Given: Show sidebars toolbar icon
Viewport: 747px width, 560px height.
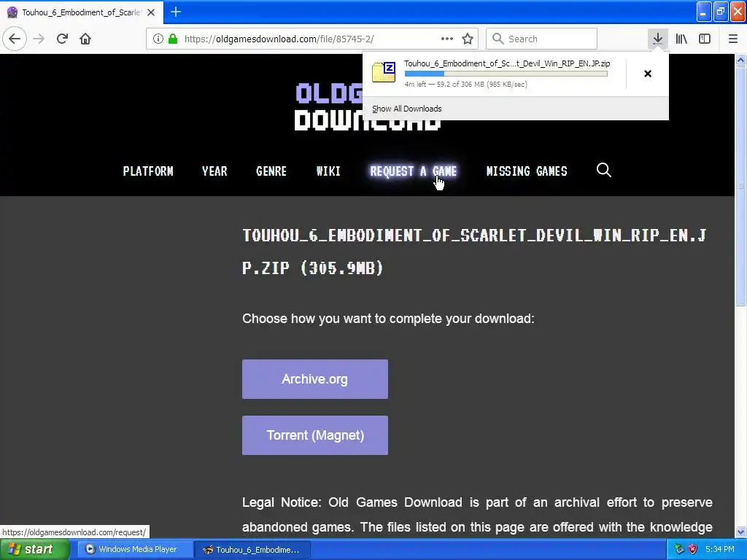Looking at the screenshot, I should [705, 39].
